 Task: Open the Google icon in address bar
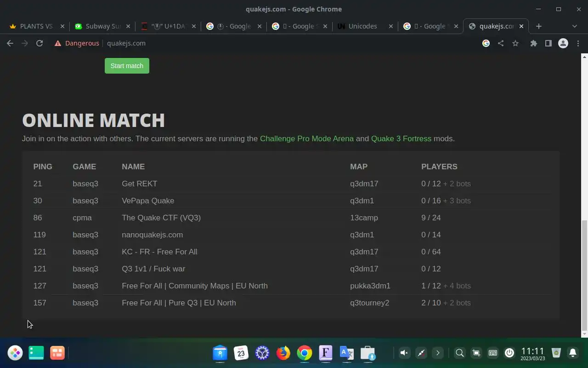pos(486,43)
